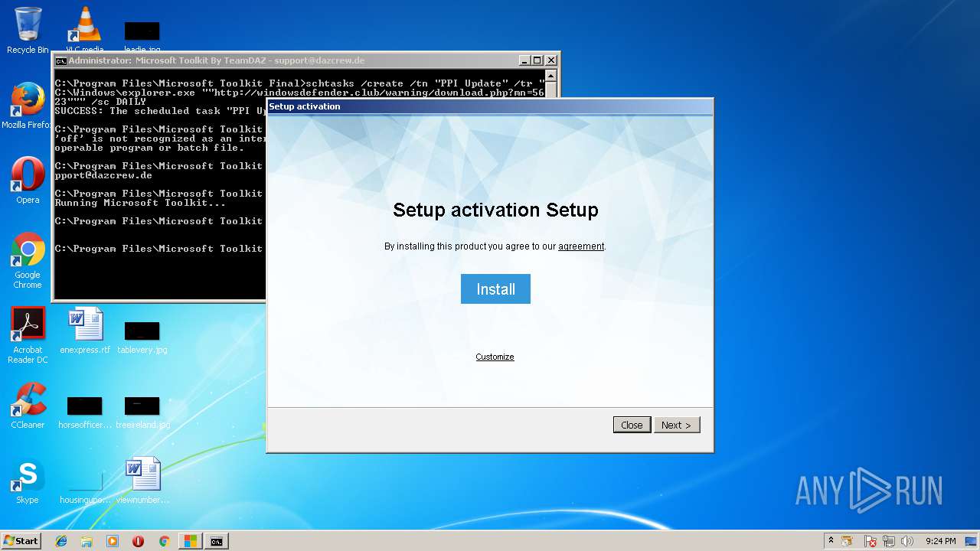Select tablevery.jpg file on desktop
The image size is (980, 551).
142,337
